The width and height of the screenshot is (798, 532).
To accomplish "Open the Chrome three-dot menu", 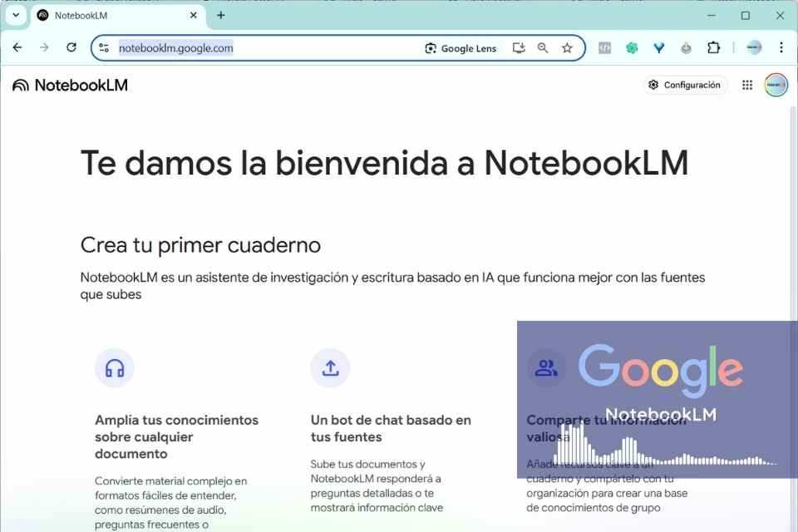I will click(x=781, y=48).
